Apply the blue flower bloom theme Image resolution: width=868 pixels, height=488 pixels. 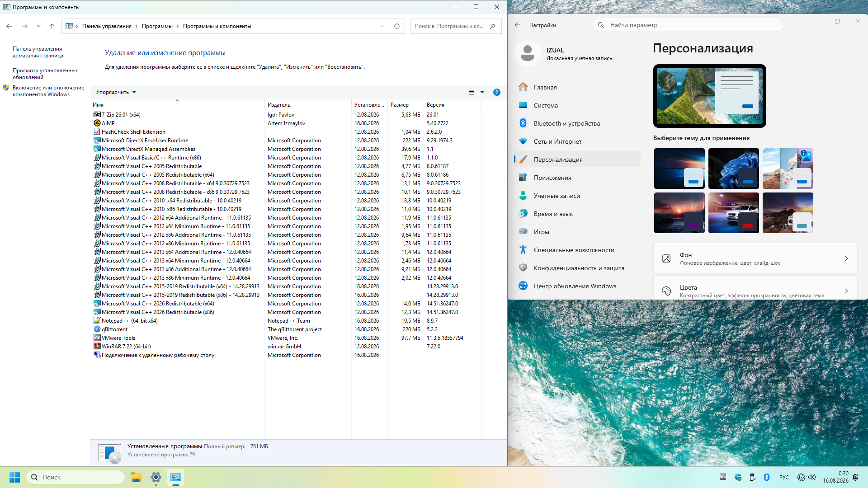[x=734, y=169]
